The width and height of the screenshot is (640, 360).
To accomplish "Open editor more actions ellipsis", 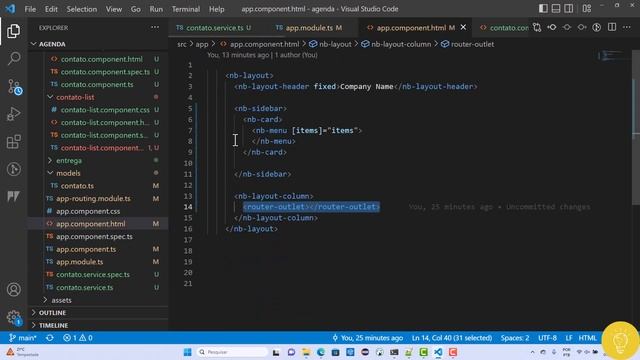I will 627,27.
